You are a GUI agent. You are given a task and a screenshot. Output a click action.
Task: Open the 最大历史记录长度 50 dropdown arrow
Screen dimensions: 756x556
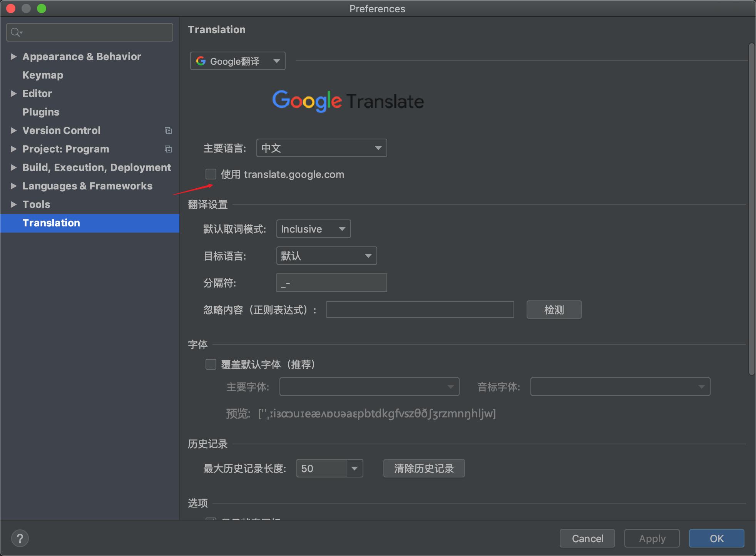point(355,468)
